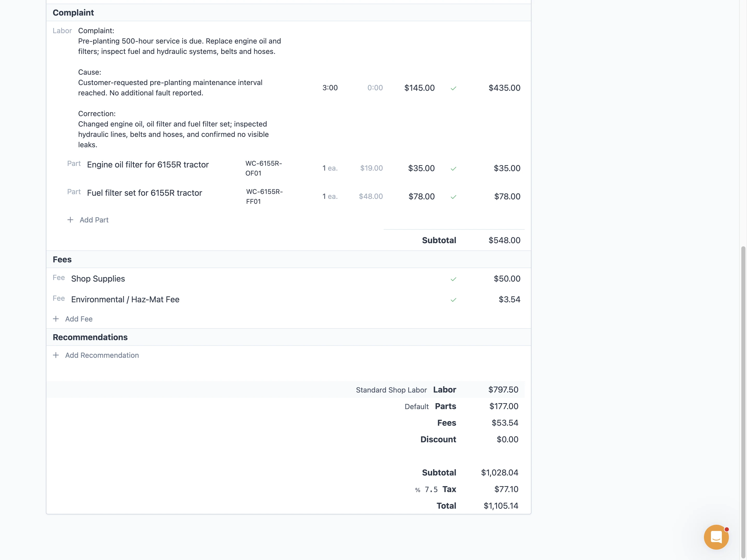
Task: Click the Shop Supplies fee name
Action: point(98,278)
